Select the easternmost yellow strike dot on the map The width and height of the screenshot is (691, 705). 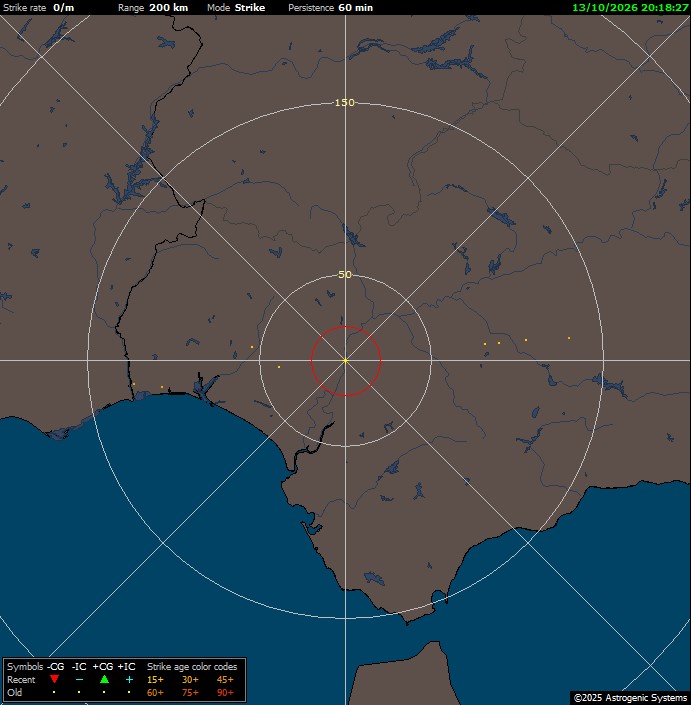tap(569, 338)
